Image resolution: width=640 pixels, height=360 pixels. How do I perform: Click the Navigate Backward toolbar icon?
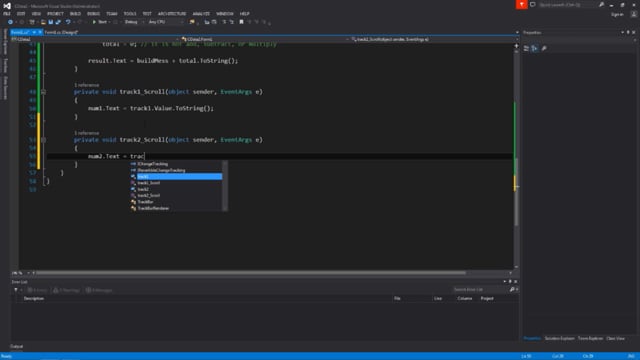click(10, 22)
